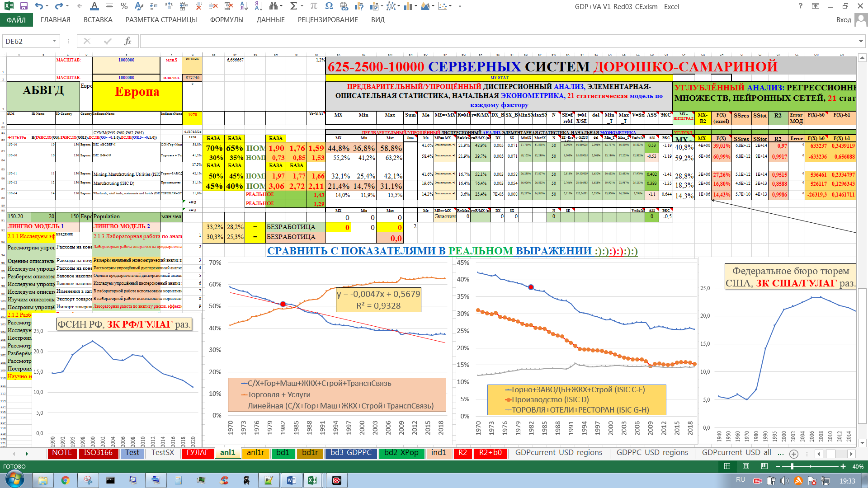
Task: Expand the formula bar with chevron
Action: pyautogui.click(x=861, y=41)
